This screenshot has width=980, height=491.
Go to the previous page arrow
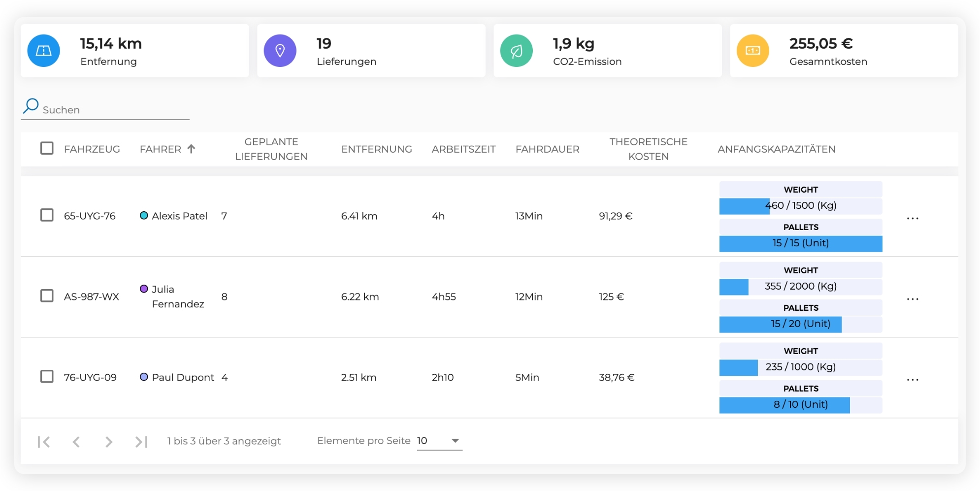click(x=76, y=442)
